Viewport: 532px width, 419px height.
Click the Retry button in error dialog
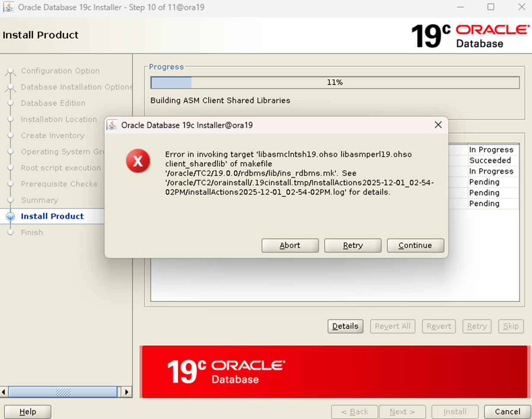point(353,245)
